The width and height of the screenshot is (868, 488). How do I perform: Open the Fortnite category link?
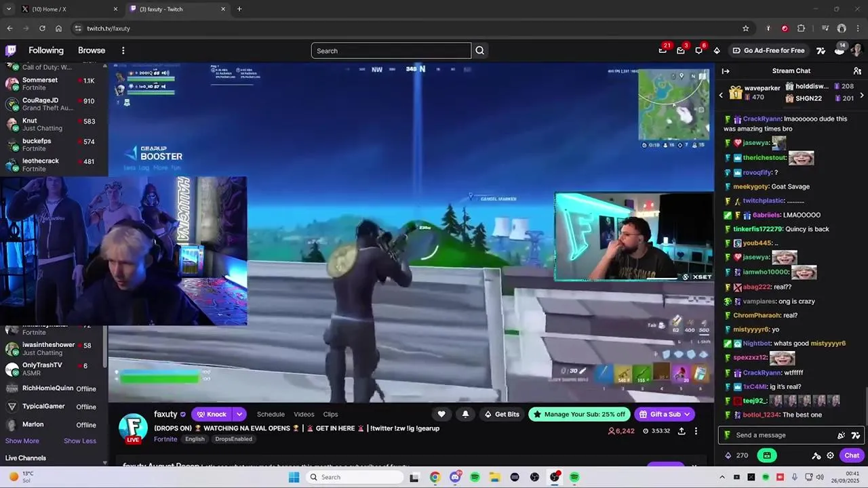pos(165,439)
